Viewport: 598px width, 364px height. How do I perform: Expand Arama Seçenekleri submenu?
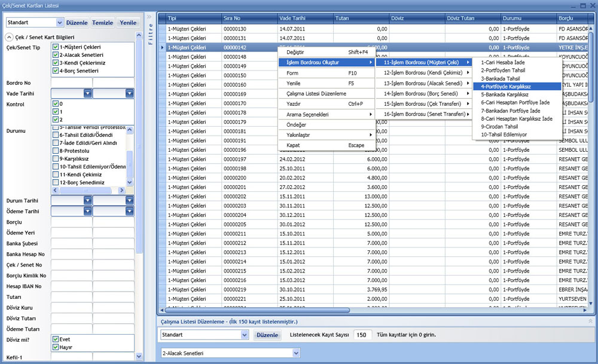coord(327,114)
